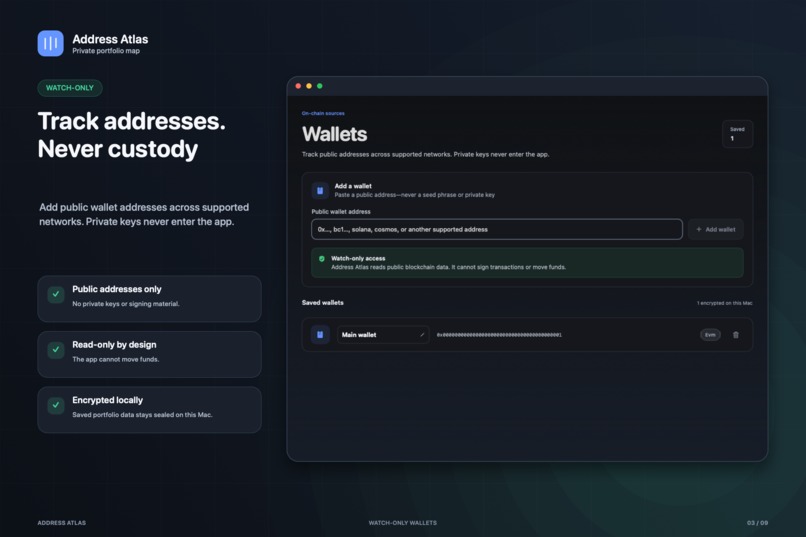Viewport: 806px width, 537px height.
Task: Click the 'Add a wallet' card title
Action: (x=353, y=186)
